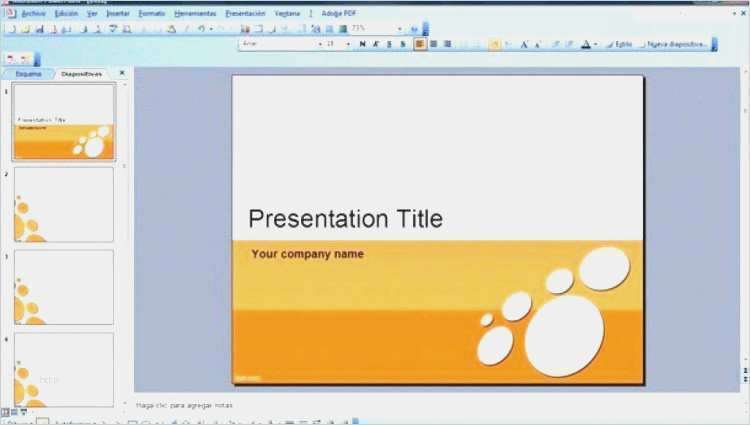
Task: Switch to the Esquema tab
Action: (x=29, y=74)
